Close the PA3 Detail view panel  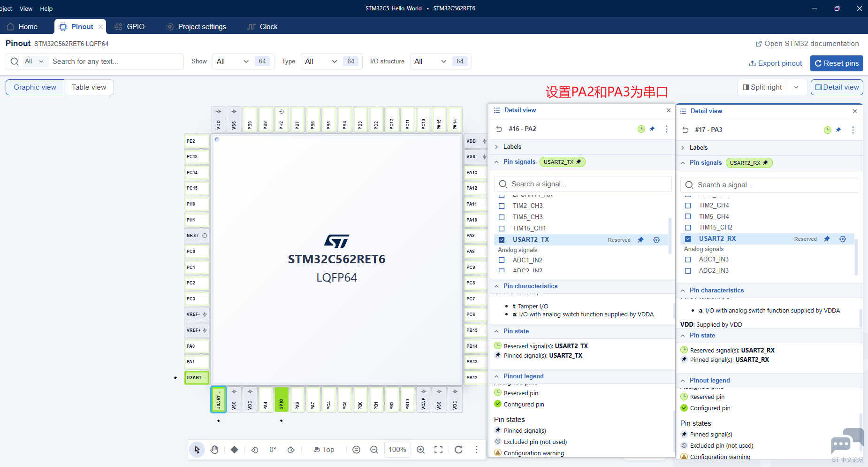click(x=855, y=111)
